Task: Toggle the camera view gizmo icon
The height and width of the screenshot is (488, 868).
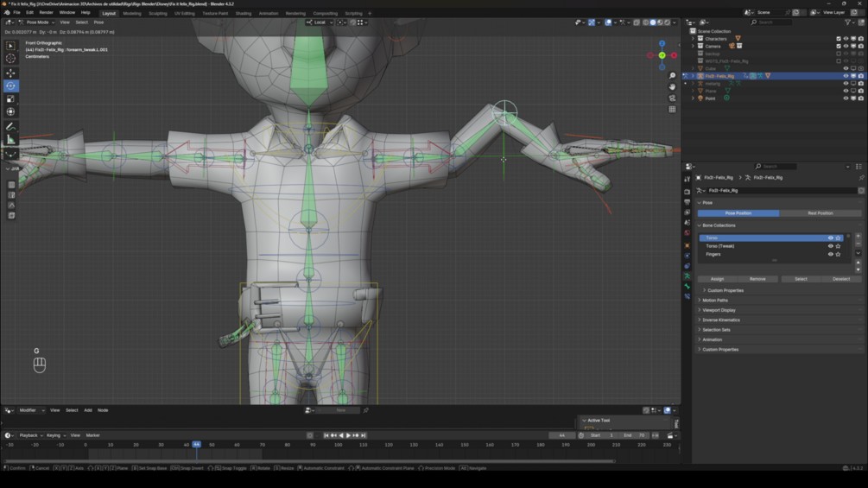Action: point(672,98)
